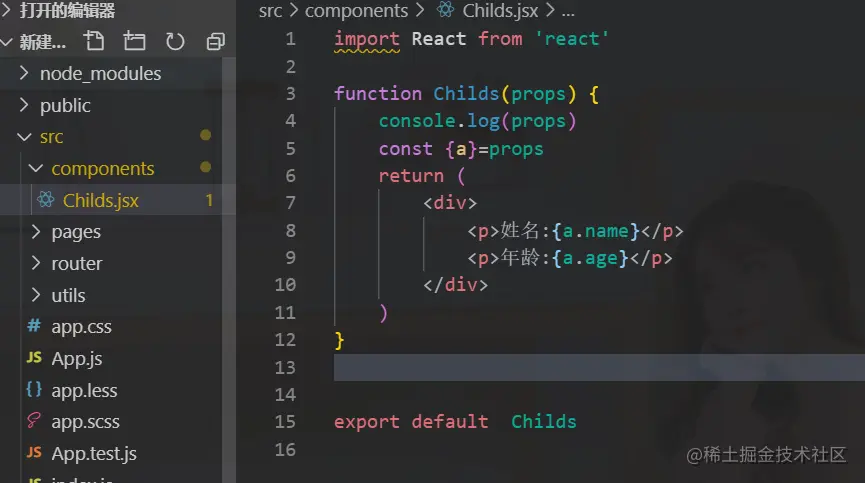865x483 pixels.
Task: Click return keyword on line 6
Action: point(411,176)
